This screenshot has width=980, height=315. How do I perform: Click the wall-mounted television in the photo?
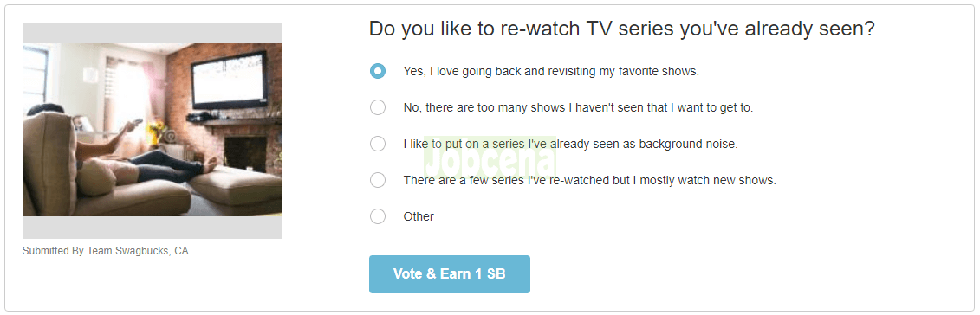pyautogui.click(x=230, y=80)
